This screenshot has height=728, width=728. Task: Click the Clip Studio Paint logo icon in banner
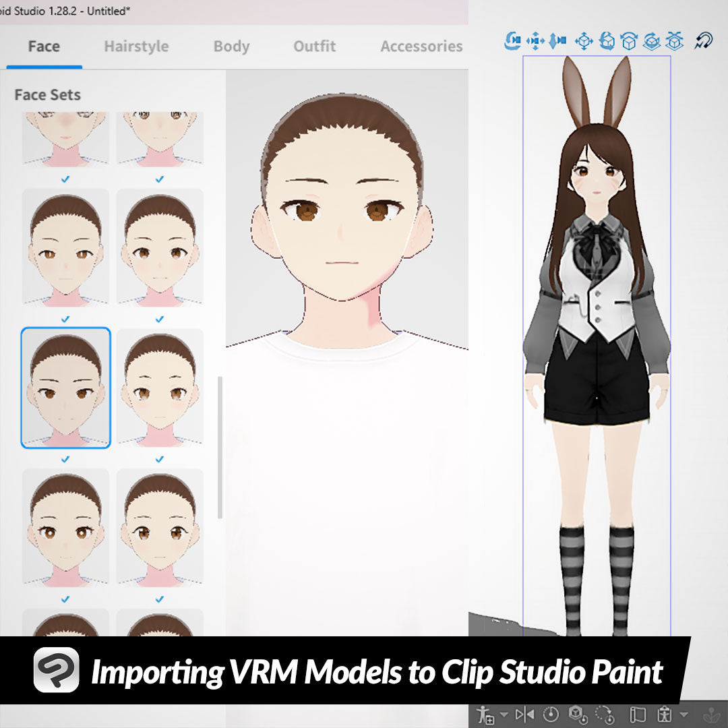[x=57, y=670]
